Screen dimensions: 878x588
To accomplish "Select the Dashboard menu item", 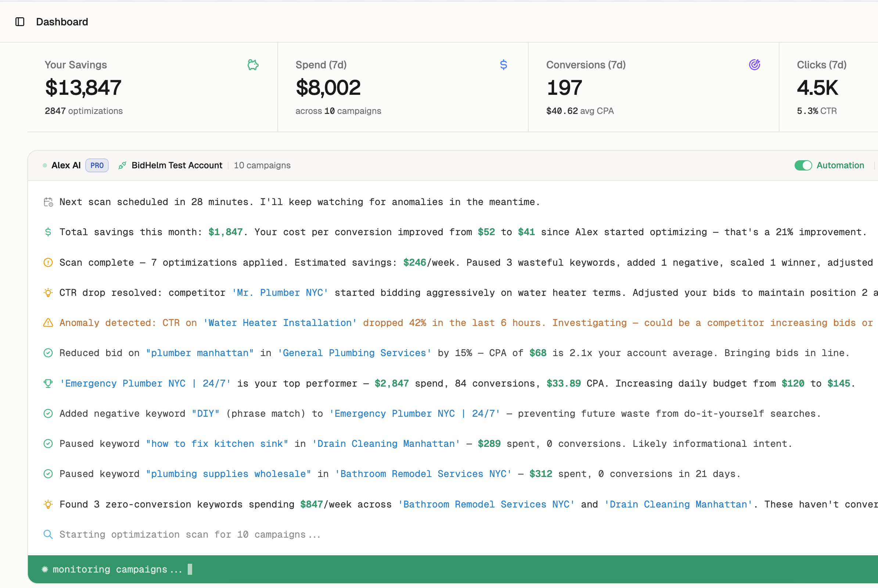I will pyautogui.click(x=62, y=22).
